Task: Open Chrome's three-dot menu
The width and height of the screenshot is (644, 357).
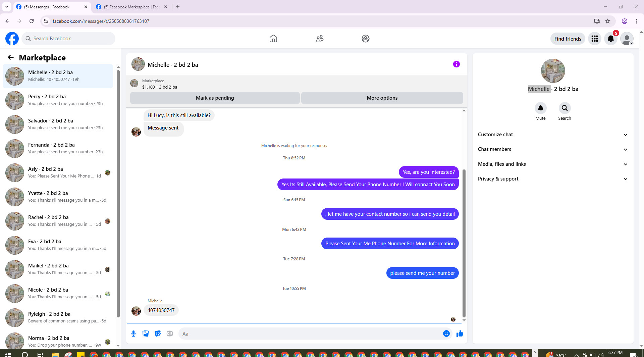Action: pyautogui.click(x=637, y=21)
